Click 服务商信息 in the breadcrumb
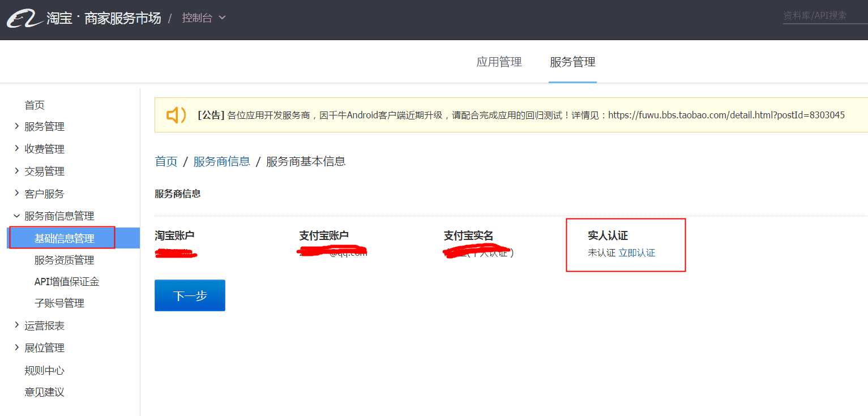Screen dimensions: 868x416 221,161
